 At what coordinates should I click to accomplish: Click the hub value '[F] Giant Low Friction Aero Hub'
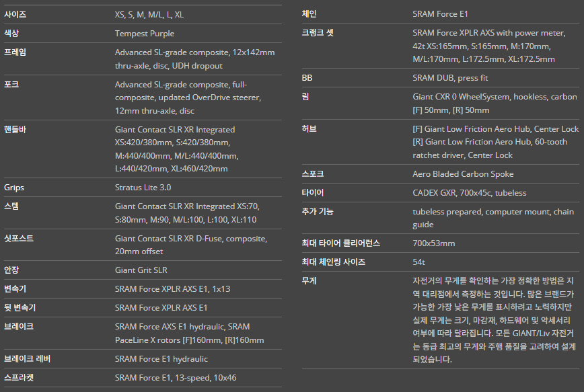click(496, 142)
